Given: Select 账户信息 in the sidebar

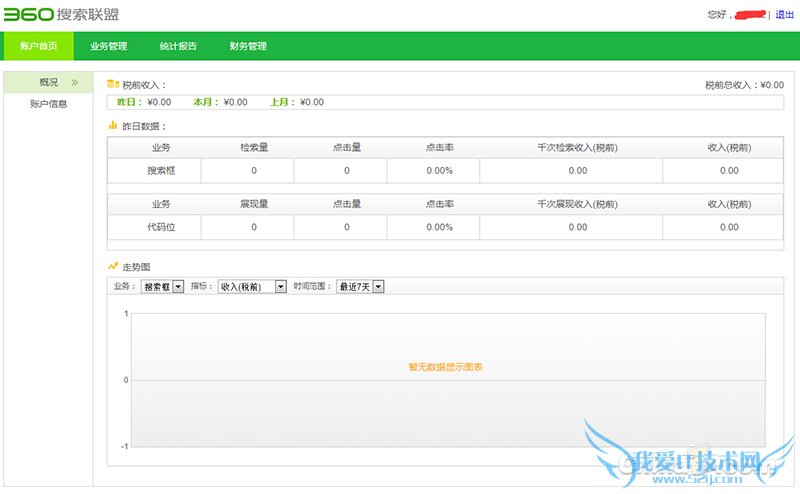Looking at the screenshot, I should [48, 104].
